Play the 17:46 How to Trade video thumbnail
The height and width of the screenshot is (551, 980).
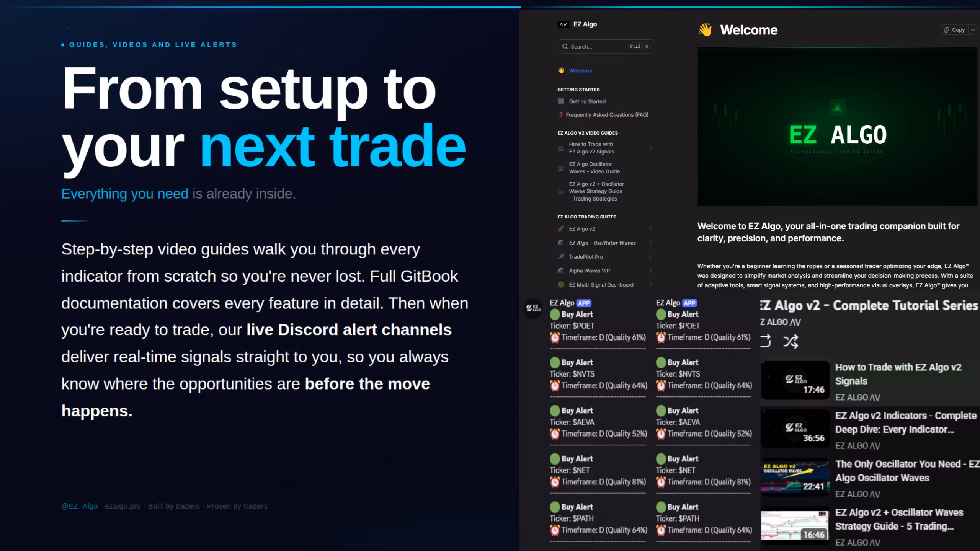pos(795,380)
